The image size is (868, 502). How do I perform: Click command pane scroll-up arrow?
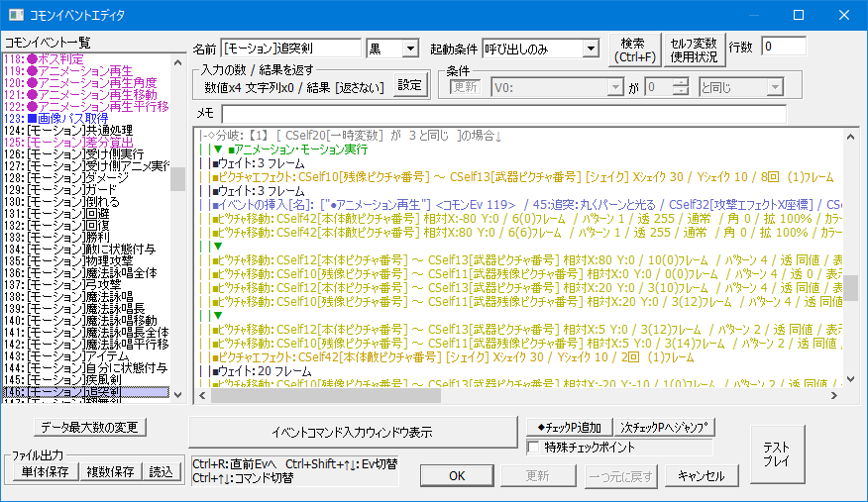850,137
